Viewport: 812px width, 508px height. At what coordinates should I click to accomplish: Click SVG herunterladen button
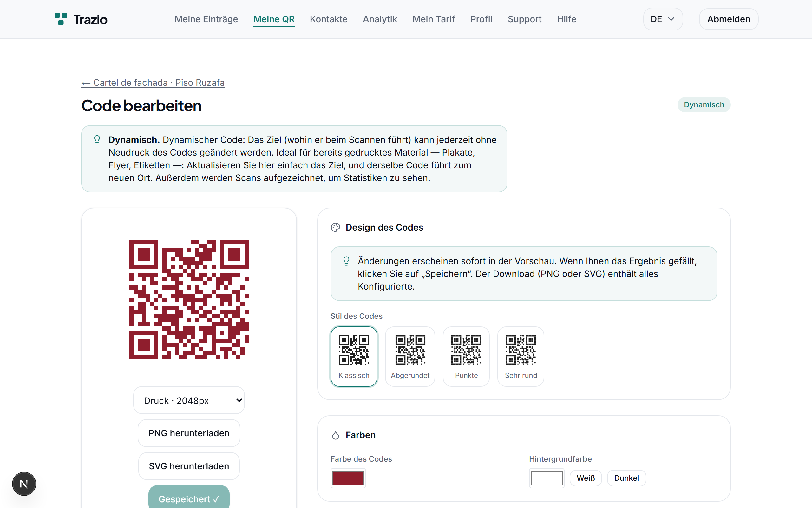click(x=189, y=466)
